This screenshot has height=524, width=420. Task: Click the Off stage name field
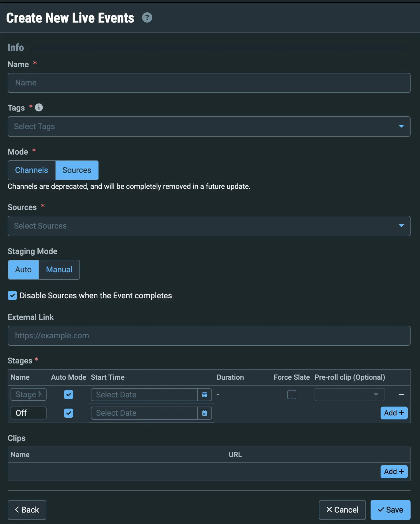29,413
